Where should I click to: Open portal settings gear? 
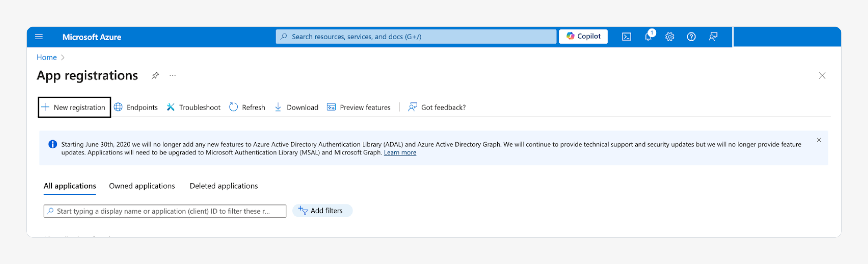pyautogui.click(x=669, y=37)
